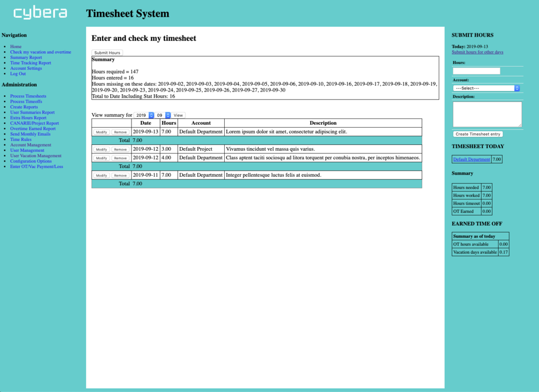Click the Hours column header
Image resolution: width=539 pixels, height=392 pixels.
point(169,123)
